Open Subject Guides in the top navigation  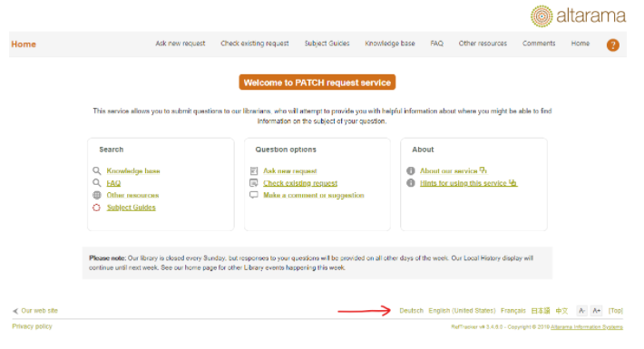pyautogui.click(x=327, y=44)
